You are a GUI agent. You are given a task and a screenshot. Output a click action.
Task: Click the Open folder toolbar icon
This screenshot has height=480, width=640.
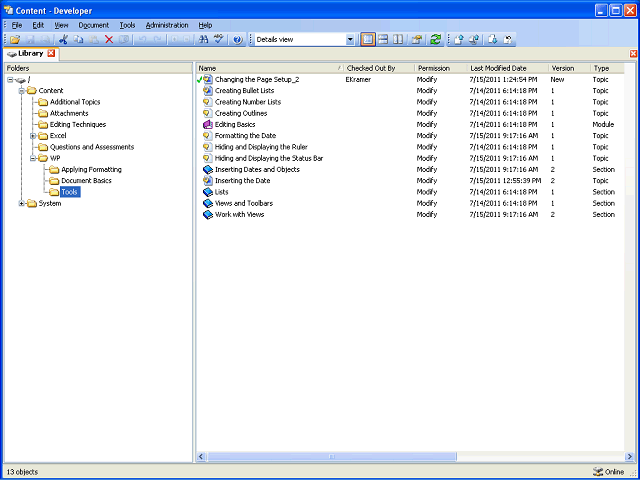15,40
